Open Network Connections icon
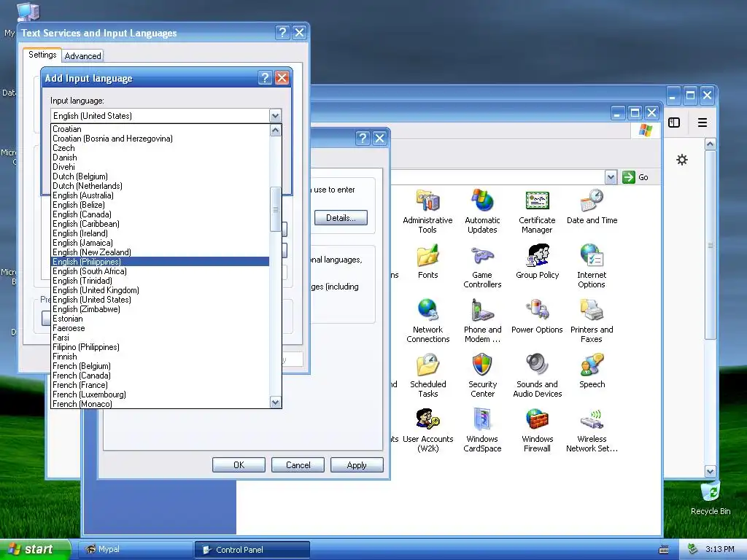Image resolution: width=747 pixels, height=560 pixels. [427, 322]
